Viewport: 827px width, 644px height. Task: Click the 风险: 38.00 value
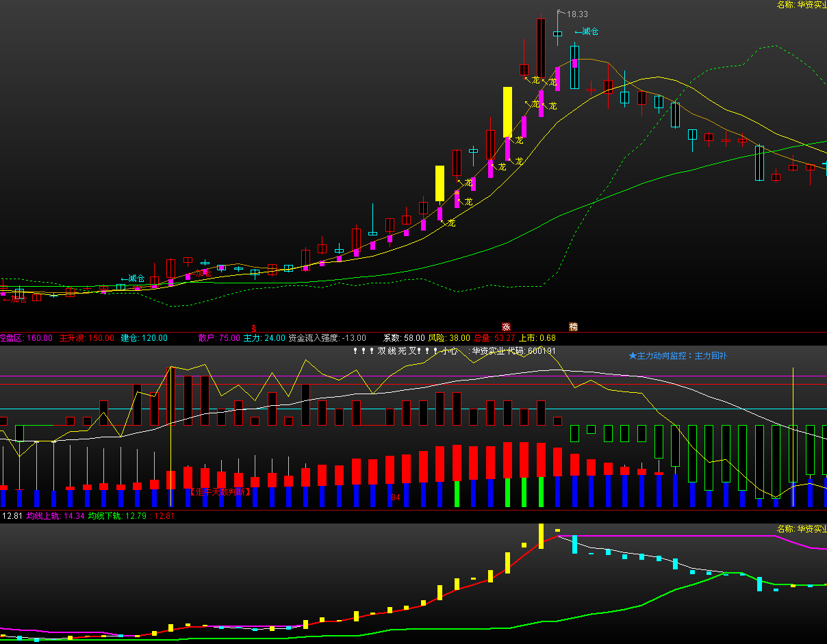click(x=449, y=338)
